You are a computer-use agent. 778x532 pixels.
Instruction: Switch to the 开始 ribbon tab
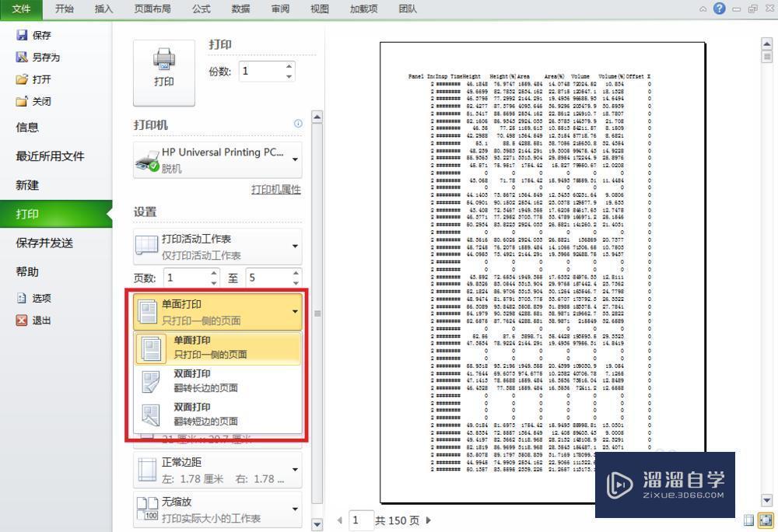pos(65,9)
